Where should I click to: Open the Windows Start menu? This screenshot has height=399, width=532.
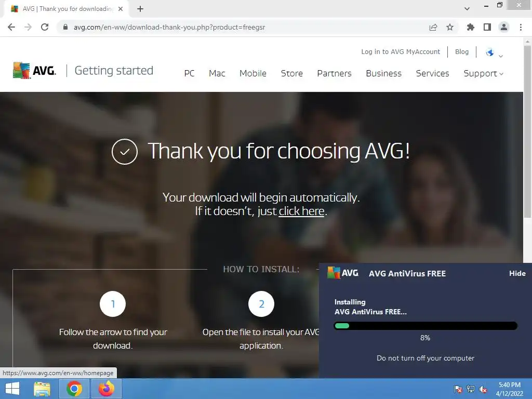pos(12,389)
